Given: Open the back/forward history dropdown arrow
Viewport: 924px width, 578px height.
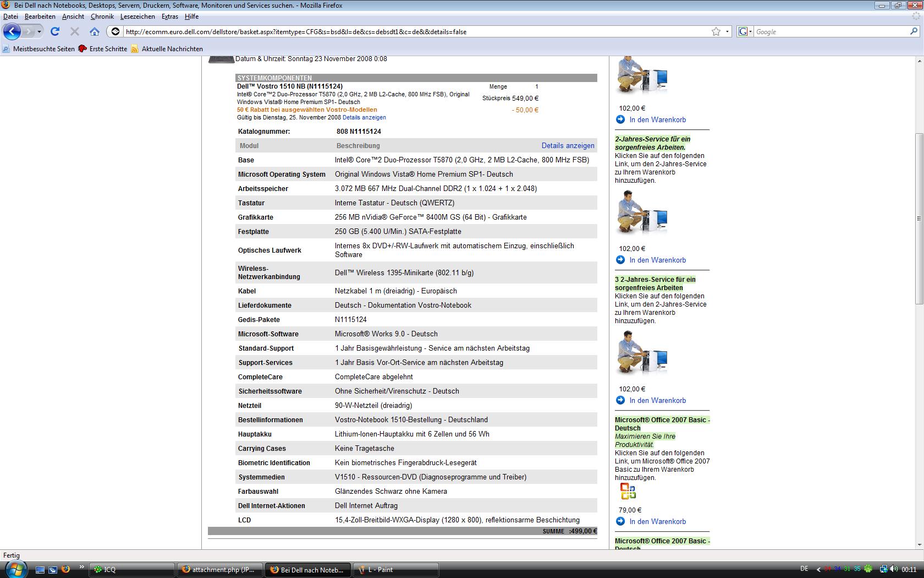Looking at the screenshot, I should tap(39, 31).
